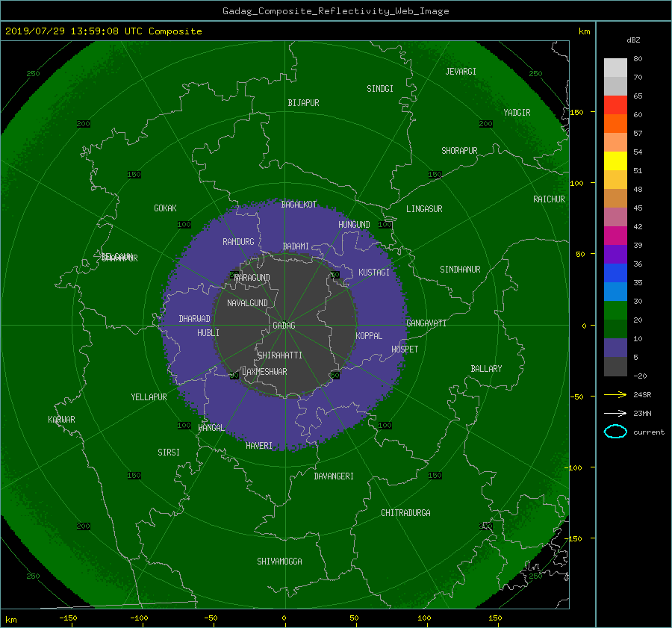This screenshot has height=628, width=672.
Task: Click the 24SR legend text
Action: point(642,395)
